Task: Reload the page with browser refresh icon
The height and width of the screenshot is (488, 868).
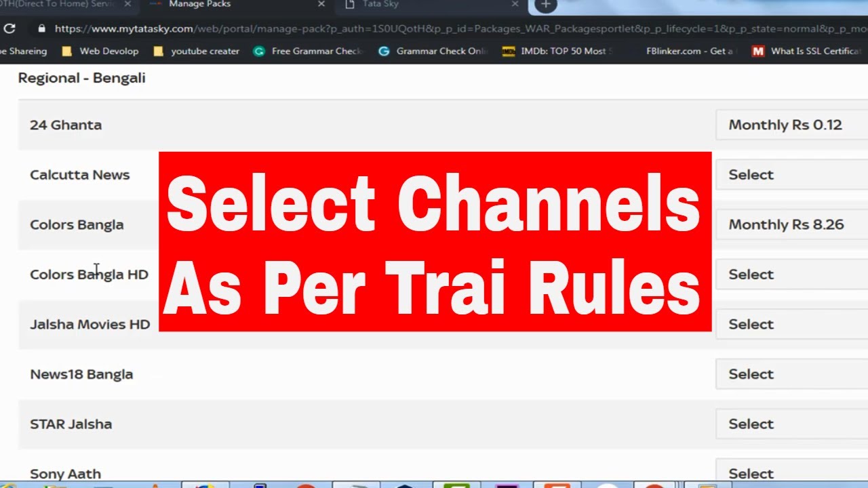Action: [x=9, y=28]
